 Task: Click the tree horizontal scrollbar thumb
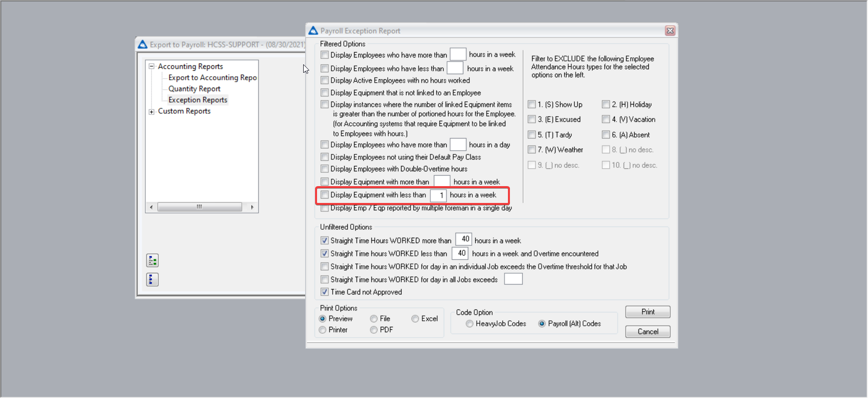coord(199,207)
